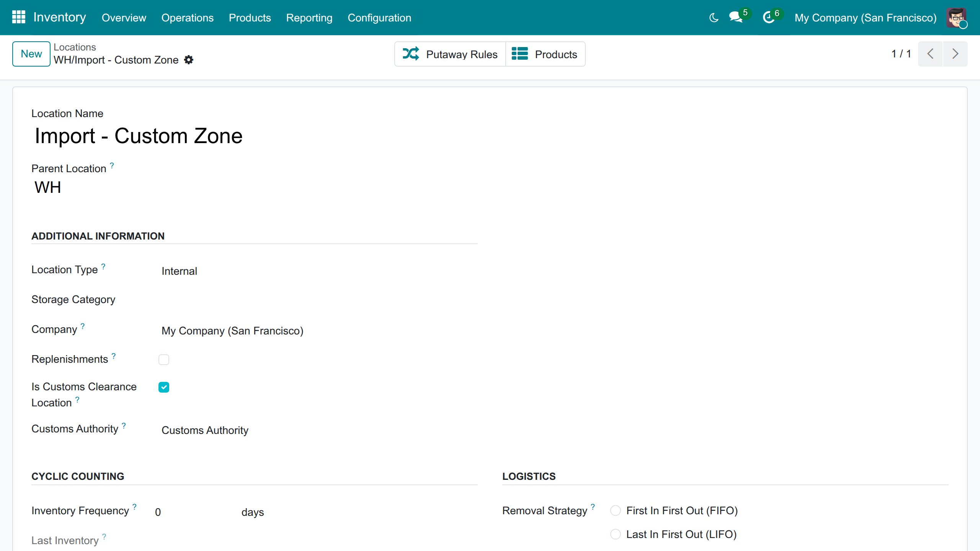Screen dimensions: 980x551
Task: Select First In First Out (FIFO)
Action: coord(616,511)
